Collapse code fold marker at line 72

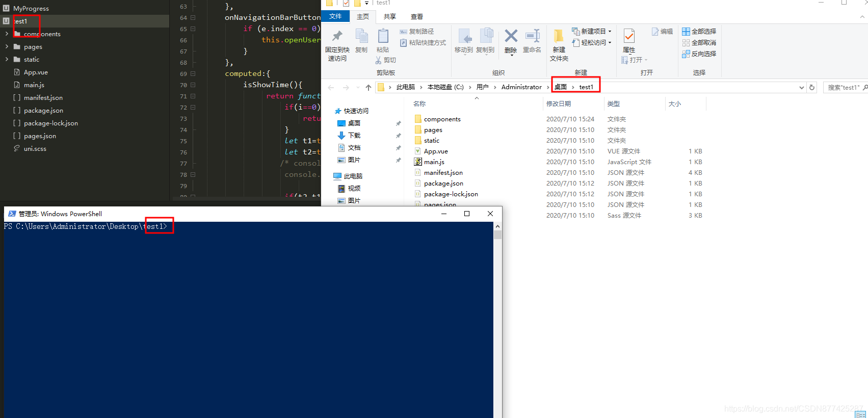pos(193,108)
